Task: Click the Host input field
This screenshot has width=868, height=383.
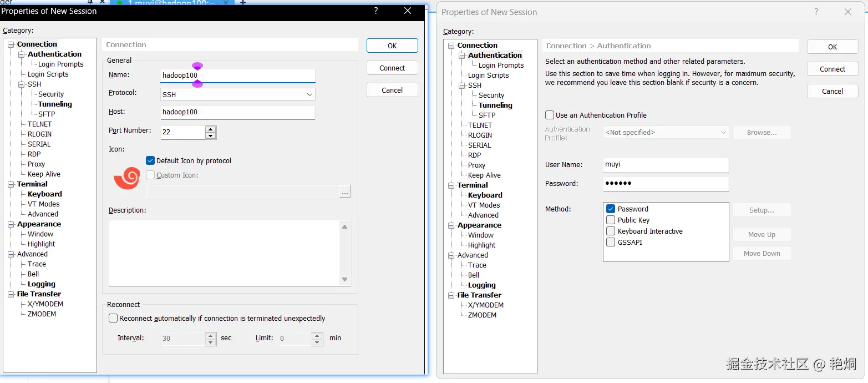Action: click(x=237, y=112)
